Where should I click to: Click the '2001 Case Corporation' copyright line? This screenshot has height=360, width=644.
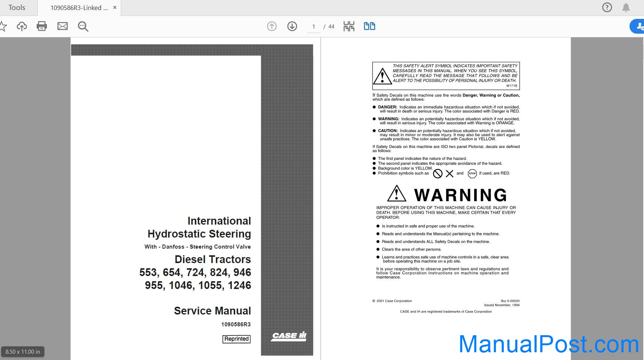(392, 301)
